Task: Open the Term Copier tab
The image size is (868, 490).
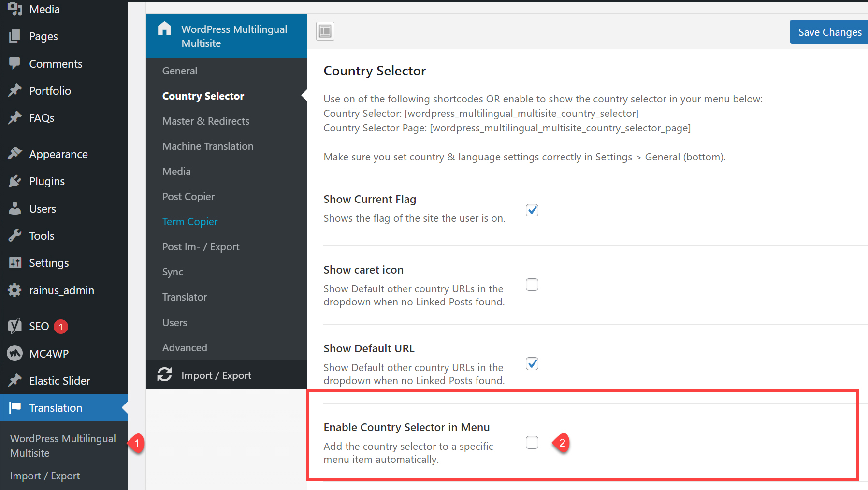Action: point(227,221)
